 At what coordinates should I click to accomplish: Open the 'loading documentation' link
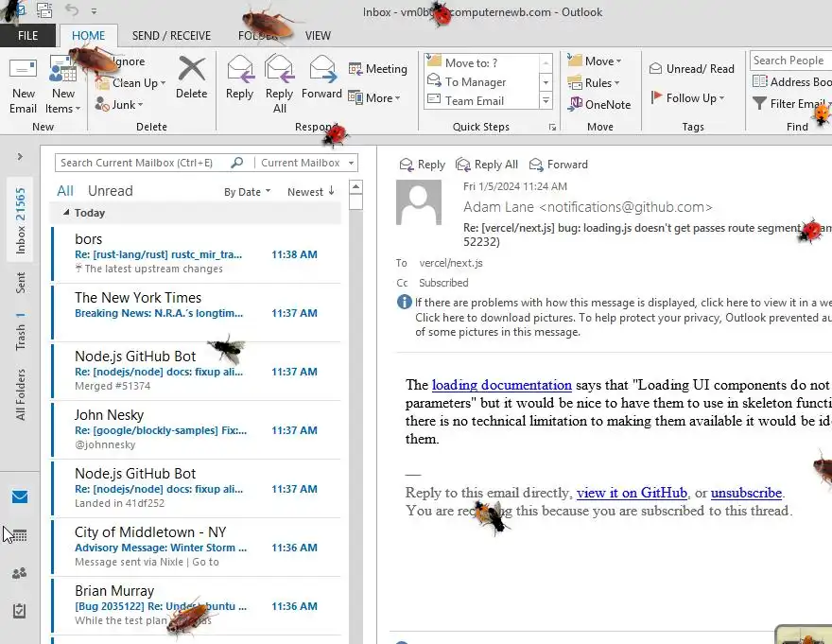pos(501,385)
